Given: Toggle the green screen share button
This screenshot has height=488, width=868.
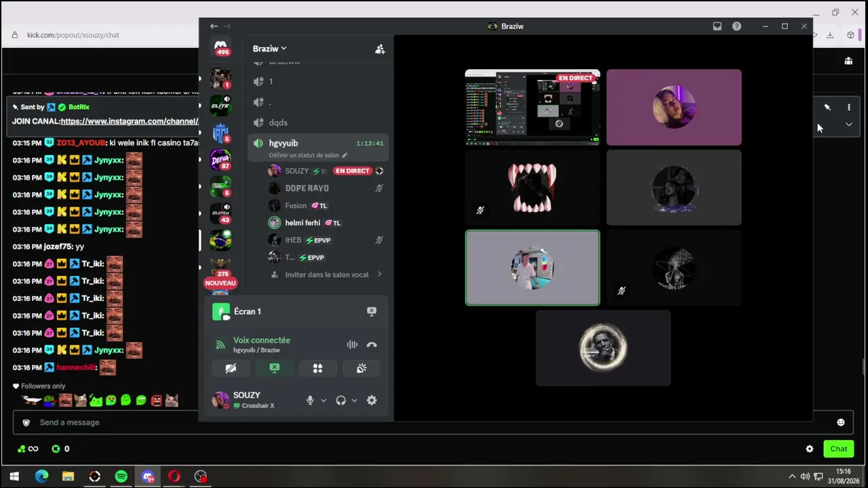Looking at the screenshot, I should [x=274, y=368].
